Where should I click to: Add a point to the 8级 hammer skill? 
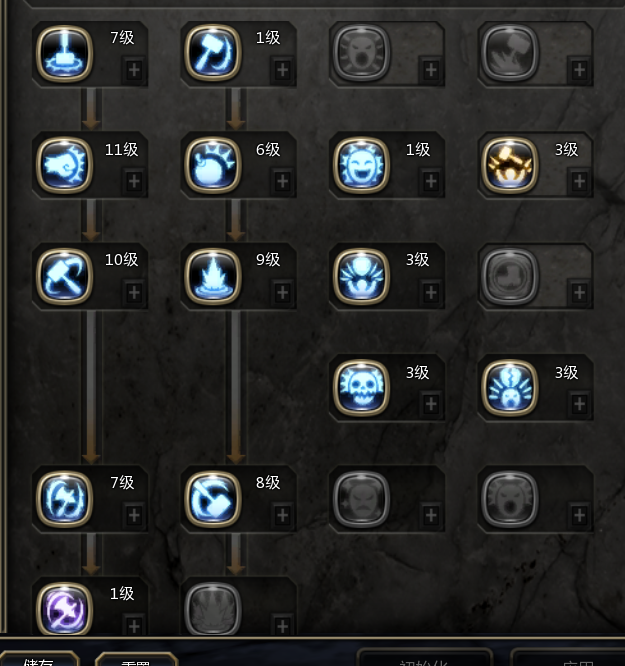pos(283,515)
